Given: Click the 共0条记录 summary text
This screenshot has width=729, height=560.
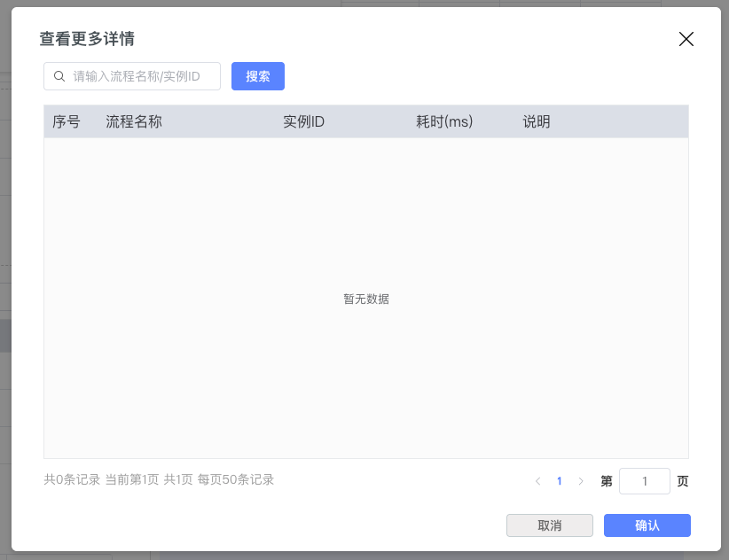Looking at the screenshot, I should tap(72, 479).
